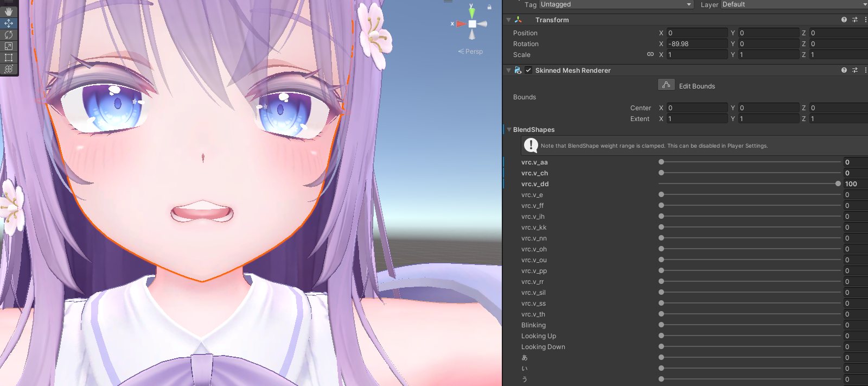Open Transform component help icon
868x386 pixels.
pyautogui.click(x=844, y=20)
